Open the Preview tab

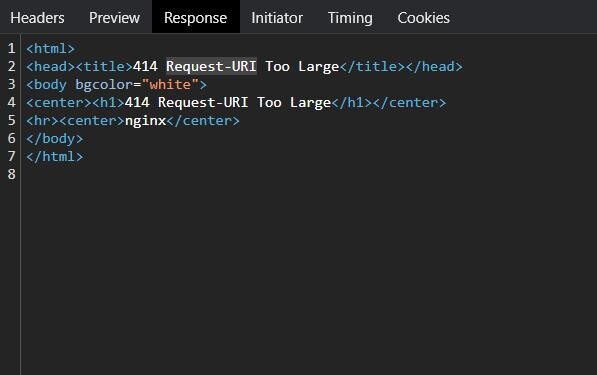(114, 18)
